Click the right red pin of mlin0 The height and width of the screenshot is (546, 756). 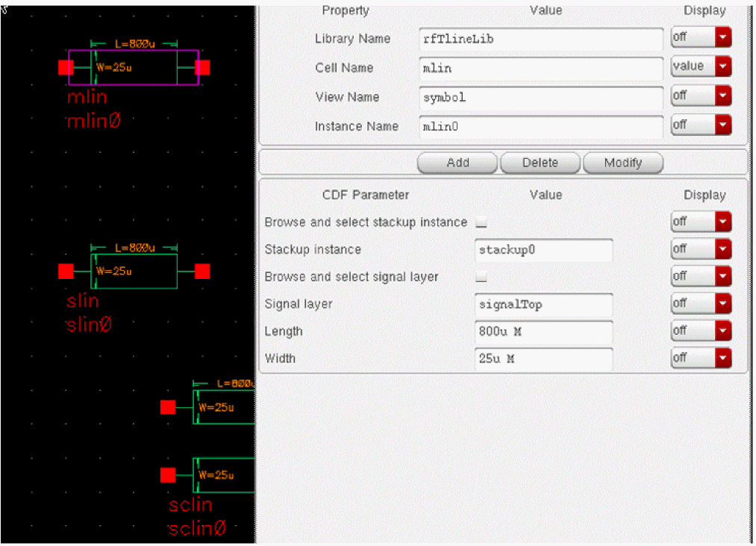202,68
